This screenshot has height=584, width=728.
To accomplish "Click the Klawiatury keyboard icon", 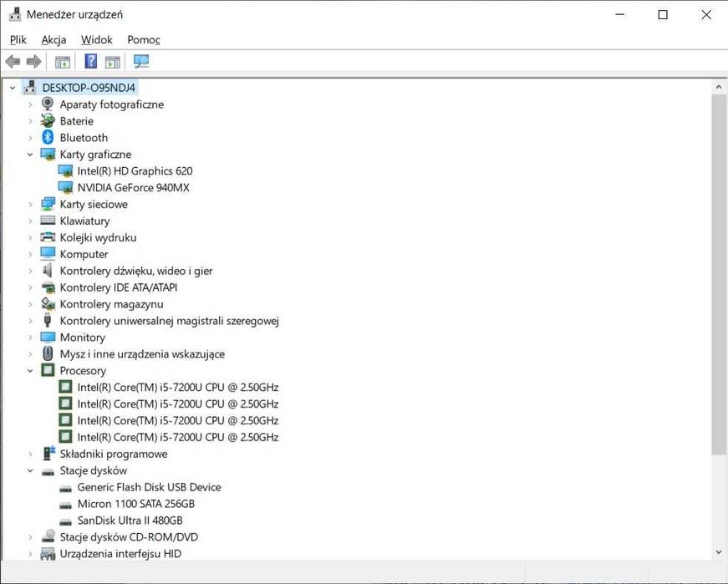I will 48,221.
